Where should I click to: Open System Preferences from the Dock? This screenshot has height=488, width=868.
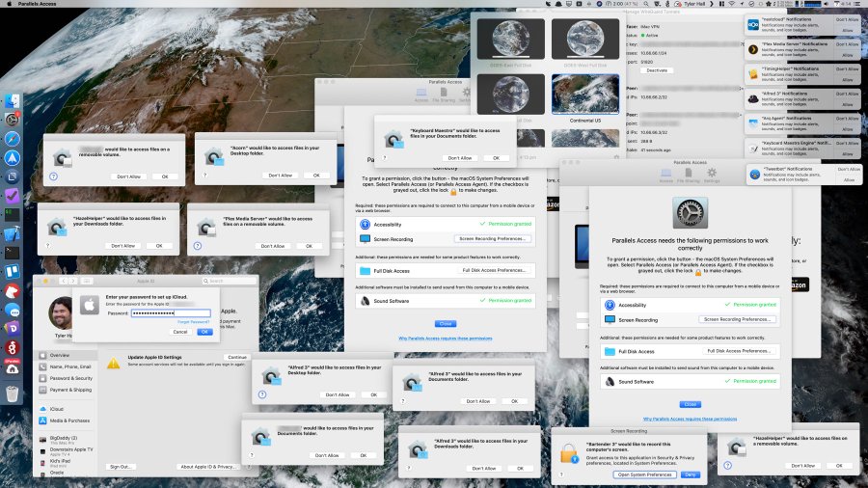tap(13, 120)
